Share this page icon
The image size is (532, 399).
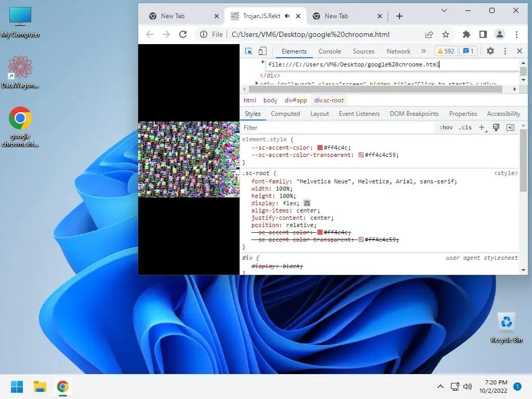click(429, 34)
